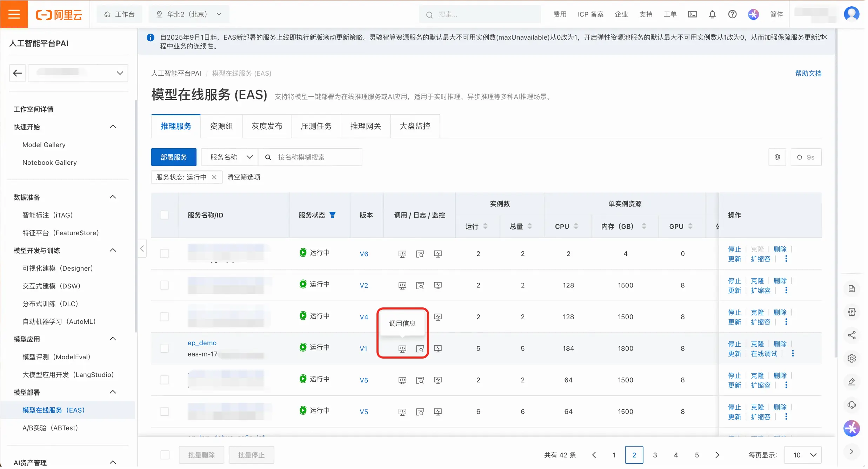Open Model Gallery in sidebar

44,145
